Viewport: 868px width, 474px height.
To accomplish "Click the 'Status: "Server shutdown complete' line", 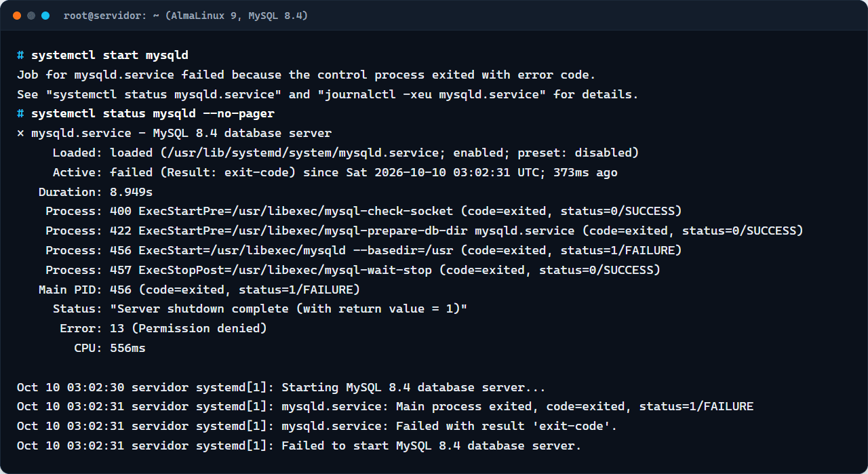I will (260, 309).
